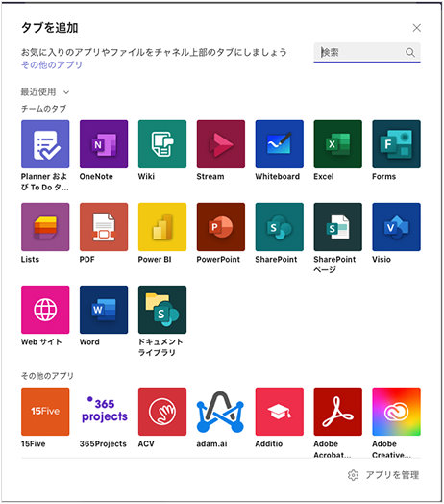Expand the 最近使用 sort dropdown
Screen dimensions: 444x504
click(x=45, y=92)
